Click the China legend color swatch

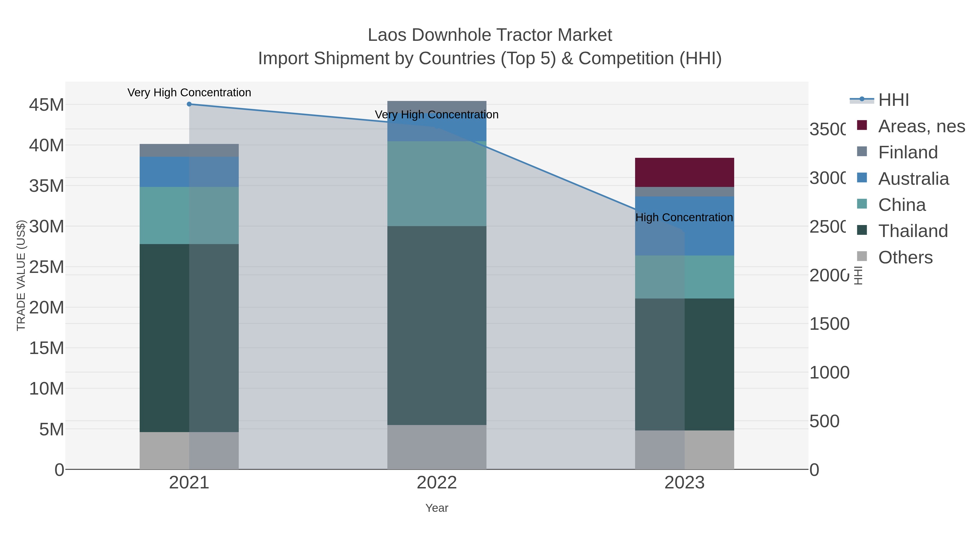862,204
